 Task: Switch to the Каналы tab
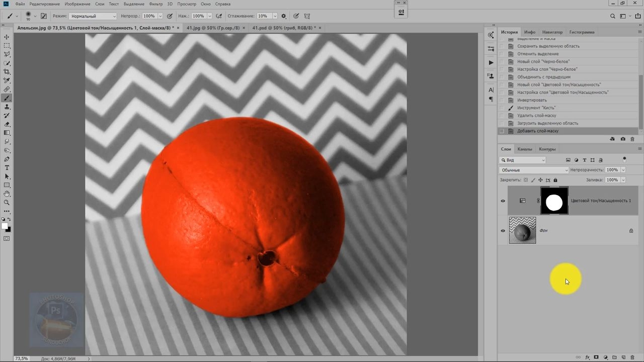[525, 149]
